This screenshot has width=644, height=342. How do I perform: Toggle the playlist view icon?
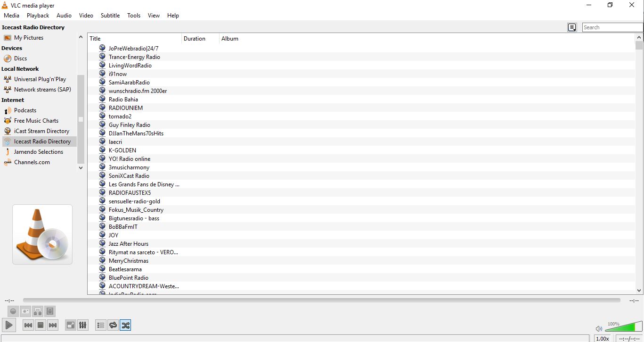[x=100, y=325]
